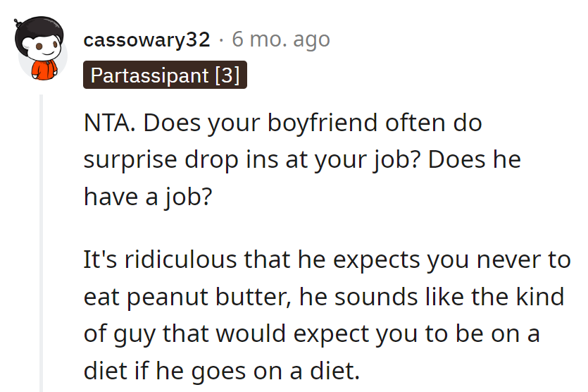Click the paragraph beginning 'It's ridiculous'
The height and width of the screenshot is (392, 588).
click(324, 297)
